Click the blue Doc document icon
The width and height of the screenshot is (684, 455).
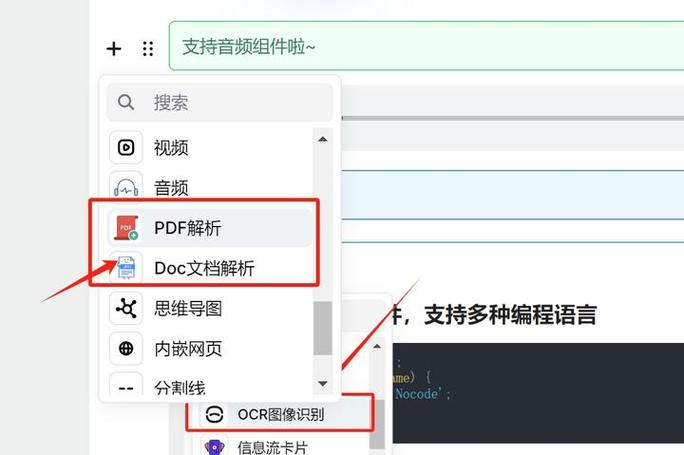pos(126,268)
